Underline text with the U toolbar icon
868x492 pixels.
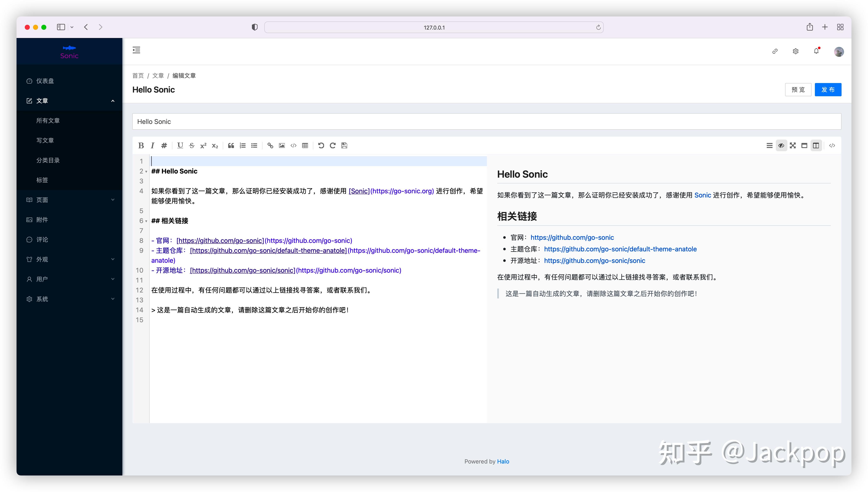[x=180, y=146]
